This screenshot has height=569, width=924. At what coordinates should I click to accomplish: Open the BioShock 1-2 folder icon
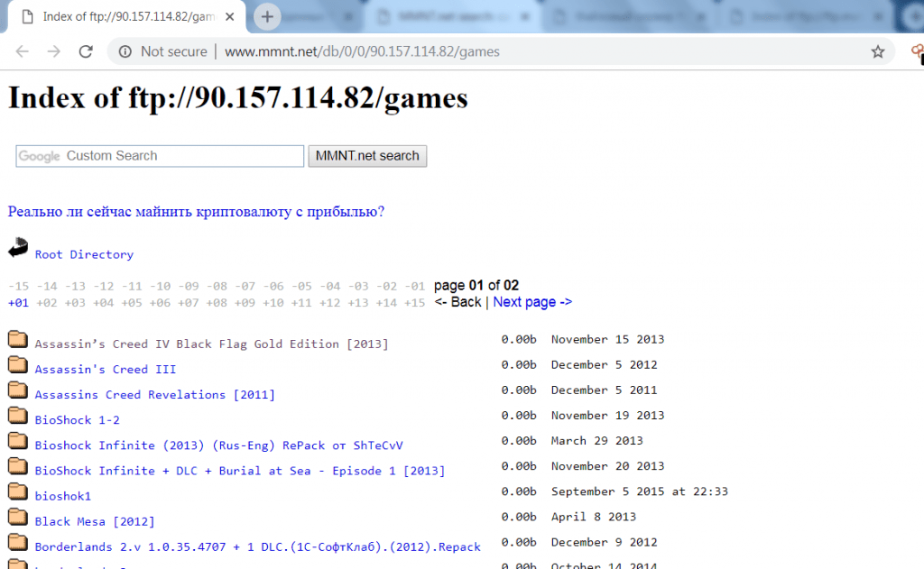point(17,418)
